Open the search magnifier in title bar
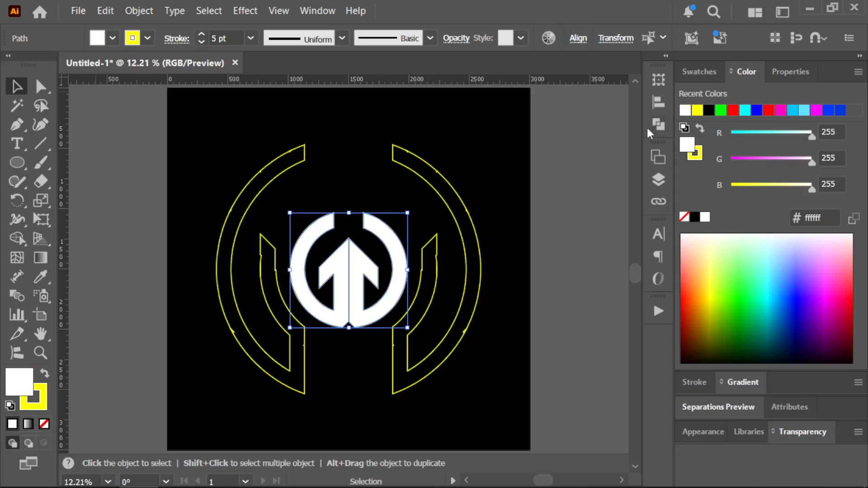868x488 pixels. coord(714,12)
